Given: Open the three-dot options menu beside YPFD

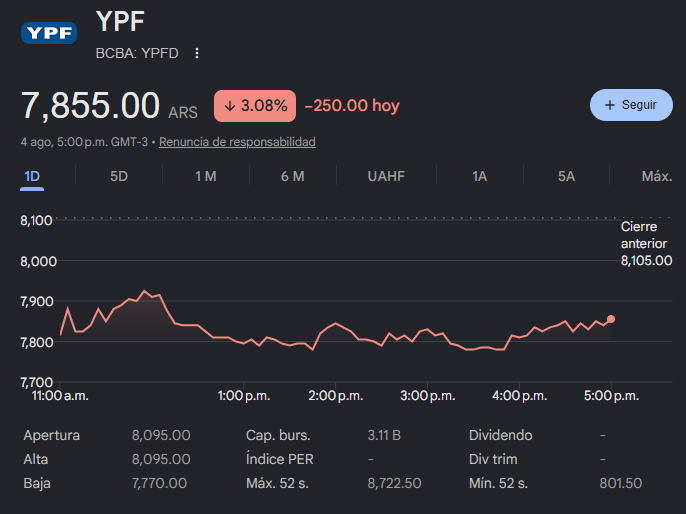Looking at the screenshot, I should [197, 53].
